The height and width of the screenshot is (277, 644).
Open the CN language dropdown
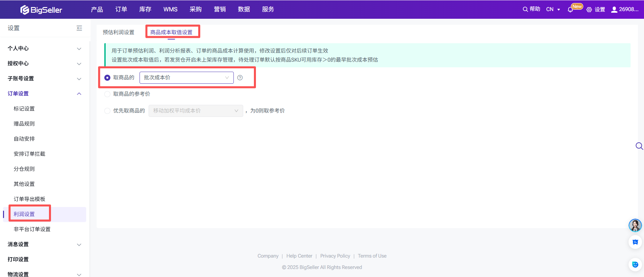click(x=553, y=9)
